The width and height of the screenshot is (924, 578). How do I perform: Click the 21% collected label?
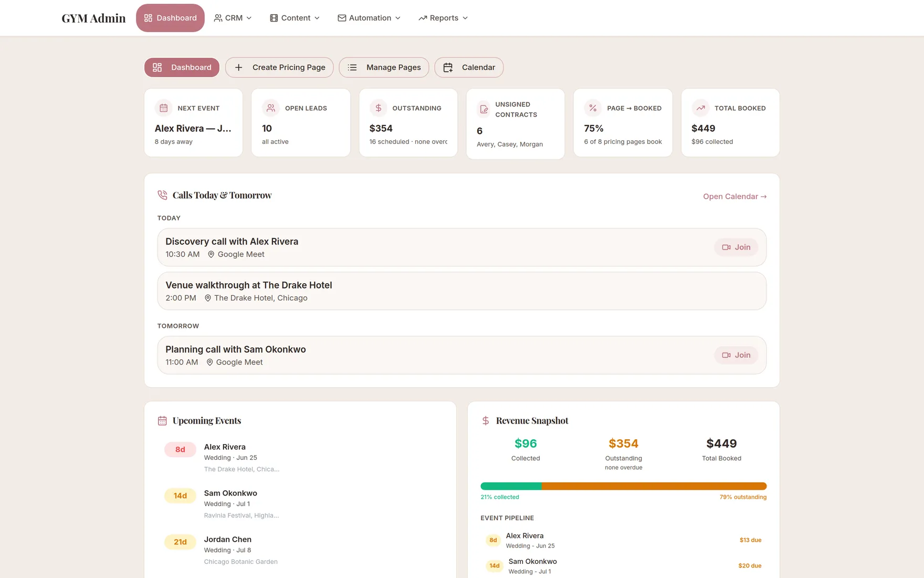[500, 497]
